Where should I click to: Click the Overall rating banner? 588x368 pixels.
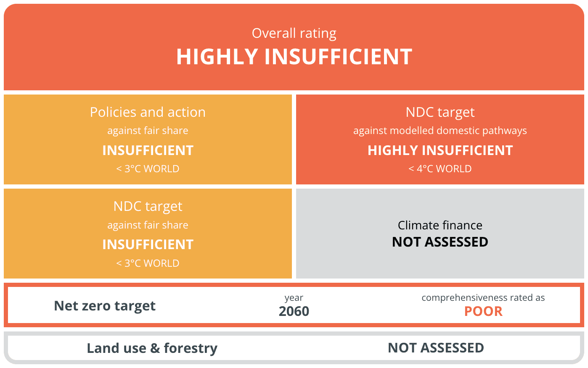point(294,47)
